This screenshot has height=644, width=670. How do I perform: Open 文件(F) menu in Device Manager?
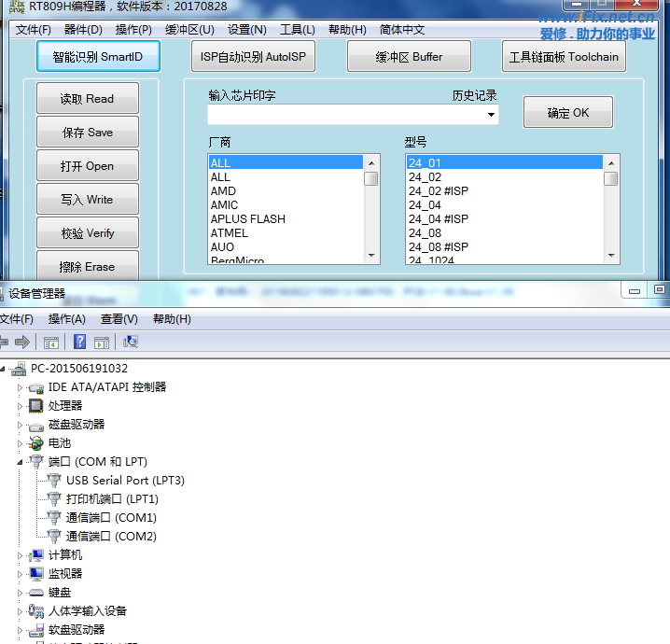pos(16,319)
